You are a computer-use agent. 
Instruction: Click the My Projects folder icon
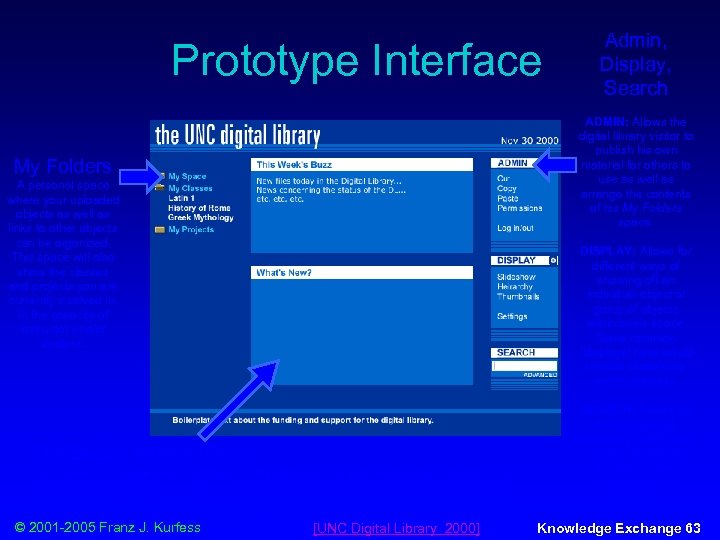tap(160, 229)
